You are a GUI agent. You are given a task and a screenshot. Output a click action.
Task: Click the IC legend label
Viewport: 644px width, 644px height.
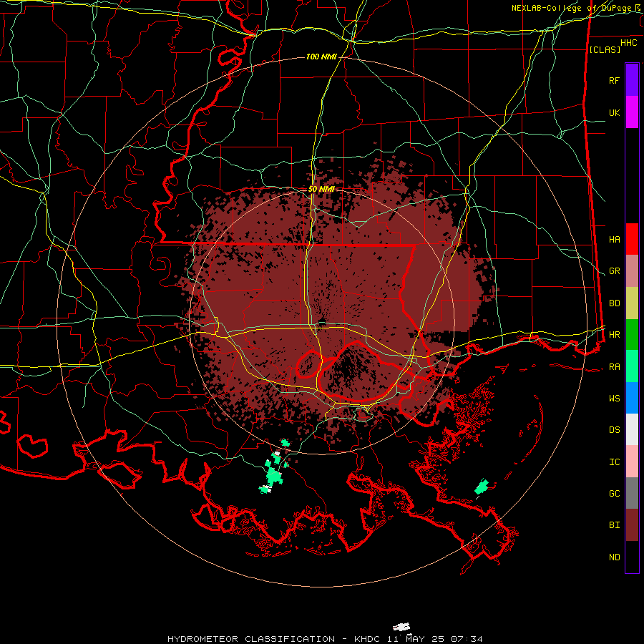click(x=614, y=462)
